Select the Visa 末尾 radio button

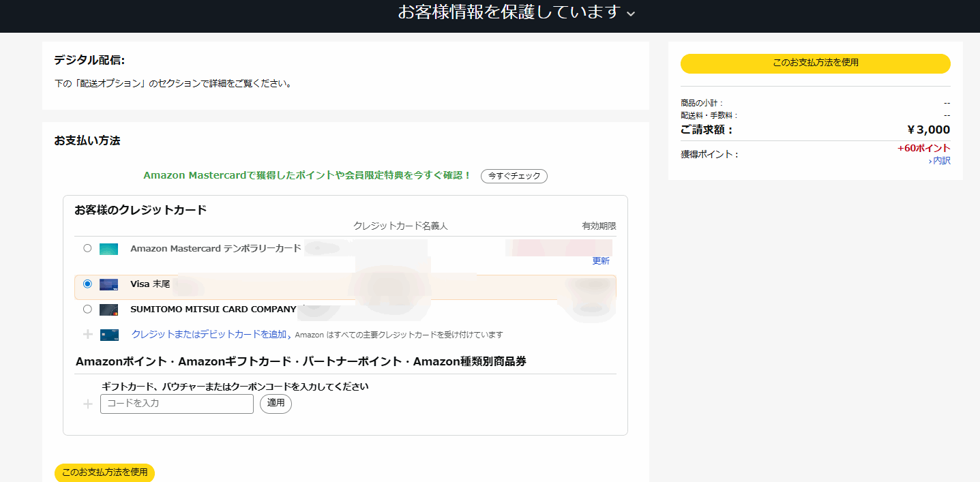(x=87, y=284)
